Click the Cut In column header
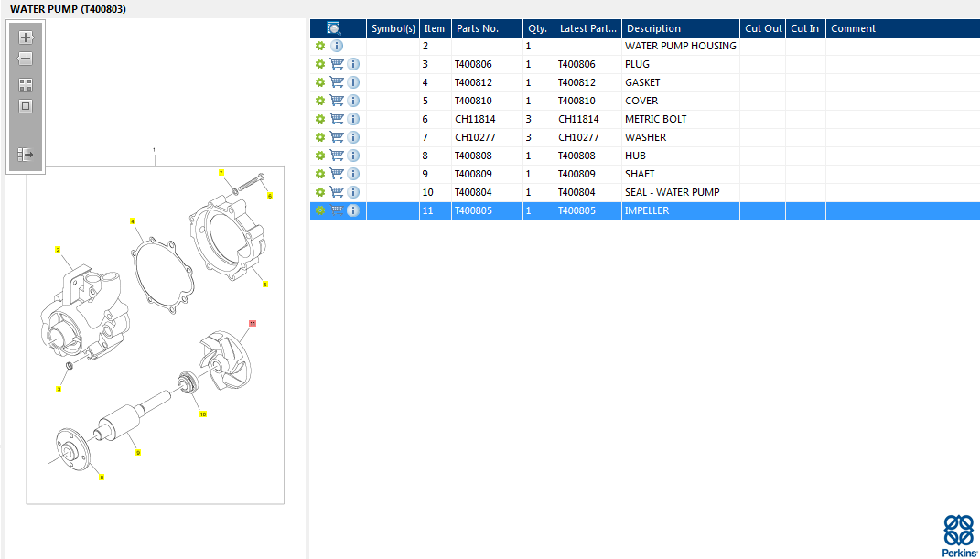 click(805, 28)
